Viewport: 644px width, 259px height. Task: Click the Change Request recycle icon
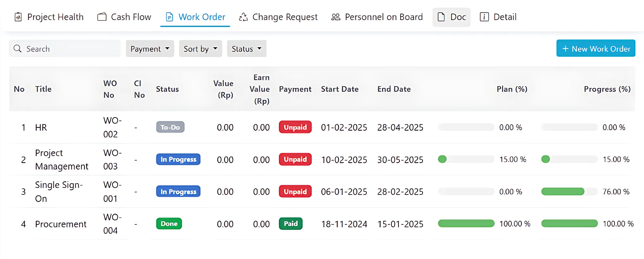point(243,17)
